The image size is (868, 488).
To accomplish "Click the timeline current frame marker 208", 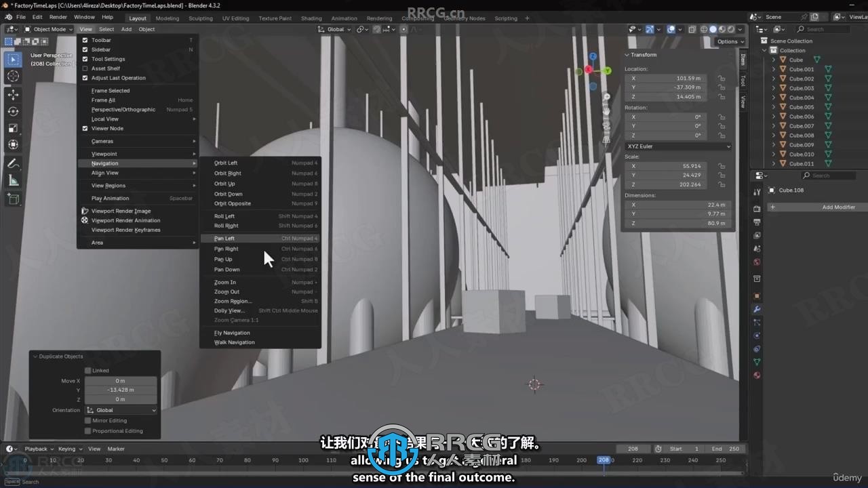I will tap(603, 460).
